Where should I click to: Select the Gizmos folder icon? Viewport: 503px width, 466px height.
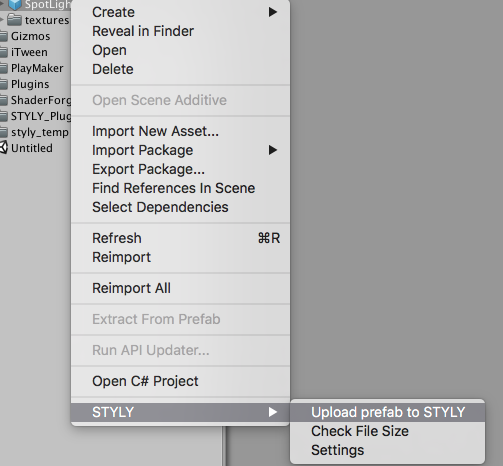click(x=4, y=36)
